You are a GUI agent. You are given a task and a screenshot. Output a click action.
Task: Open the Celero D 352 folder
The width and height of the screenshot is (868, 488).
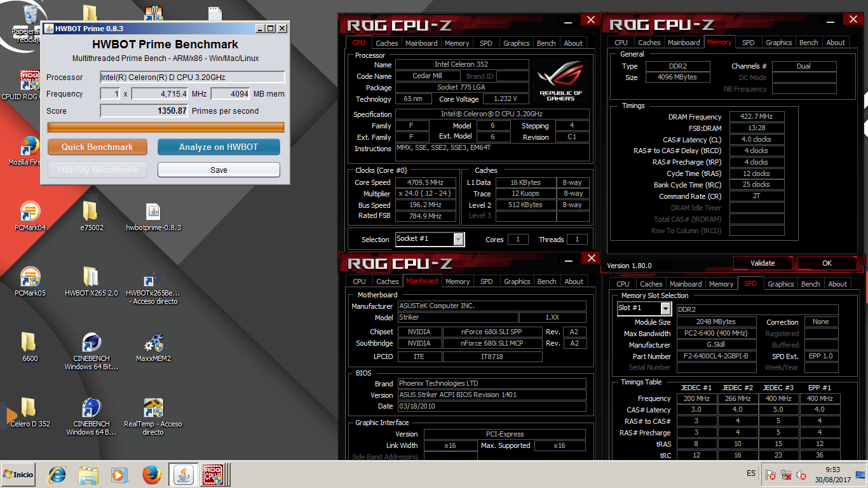click(30, 412)
